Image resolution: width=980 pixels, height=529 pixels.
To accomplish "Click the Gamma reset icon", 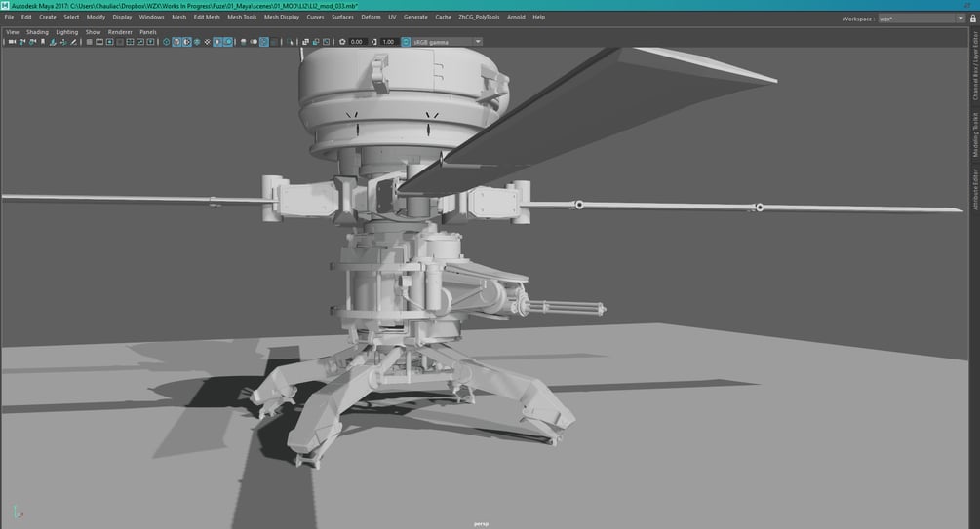I will click(373, 42).
